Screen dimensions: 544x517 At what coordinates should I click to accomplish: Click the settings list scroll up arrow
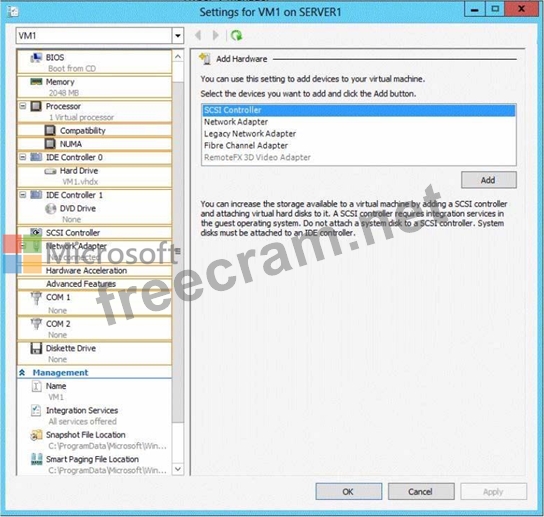(178, 57)
